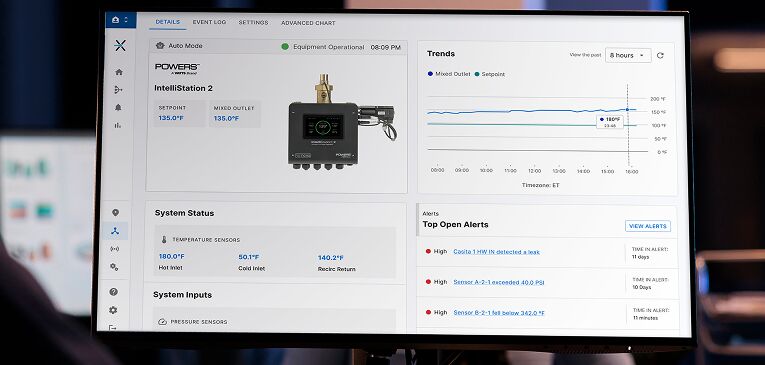The image size is (765, 365).
Task: Open the Home icon in sidebar
Action: (119, 72)
